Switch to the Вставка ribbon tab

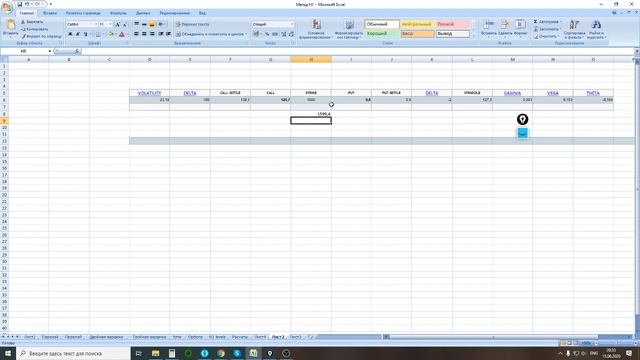pos(50,13)
